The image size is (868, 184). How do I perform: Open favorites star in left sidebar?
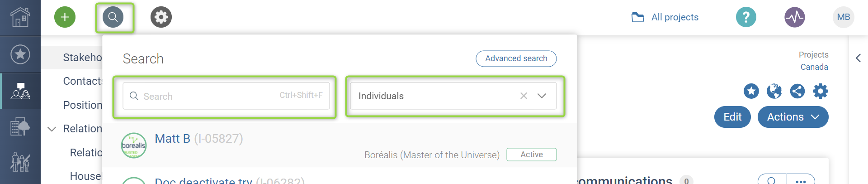coord(20,54)
